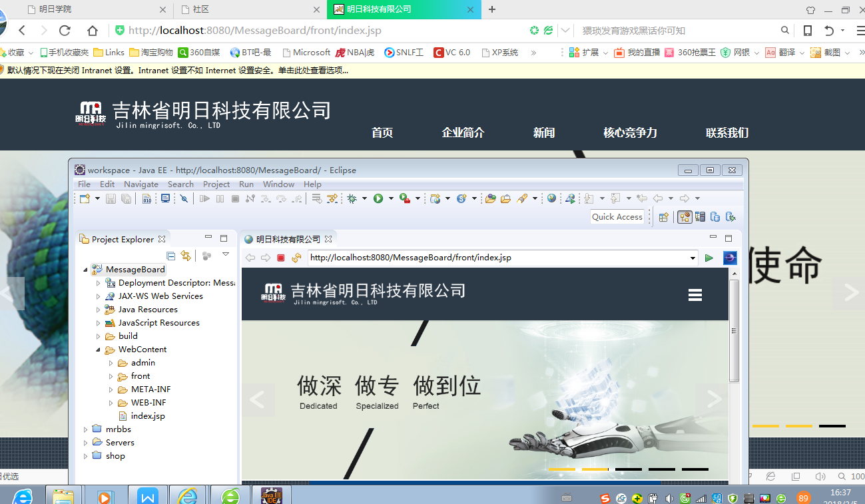This screenshot has height=504, width=865.
Task: Click the file explorer icon on taskbar
Action: [x=63, y=495]
